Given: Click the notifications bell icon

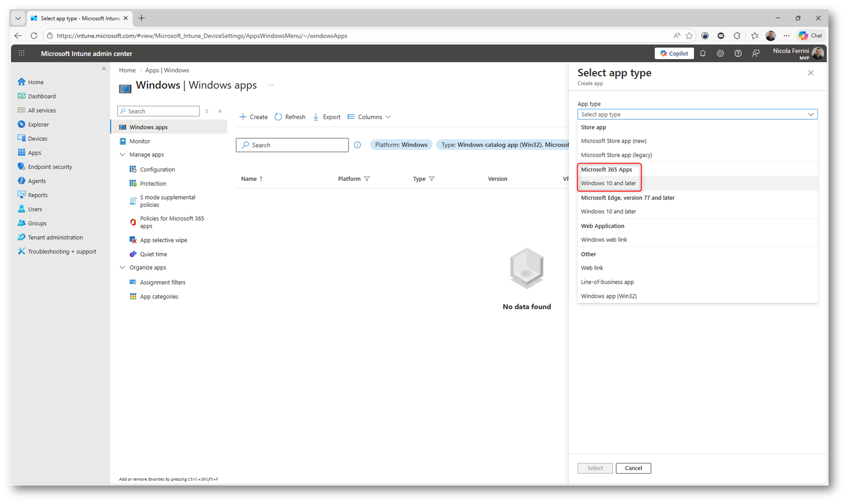Looking at the screenshot, I should (703, 53).
